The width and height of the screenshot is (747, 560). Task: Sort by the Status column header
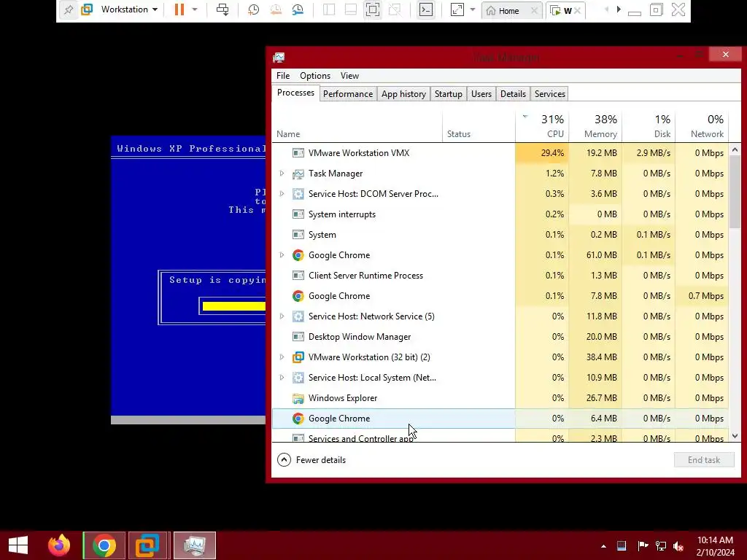tap(479, 127)
